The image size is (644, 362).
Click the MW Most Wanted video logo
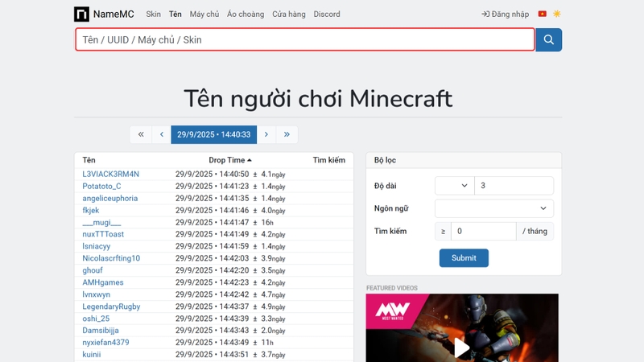393,311
